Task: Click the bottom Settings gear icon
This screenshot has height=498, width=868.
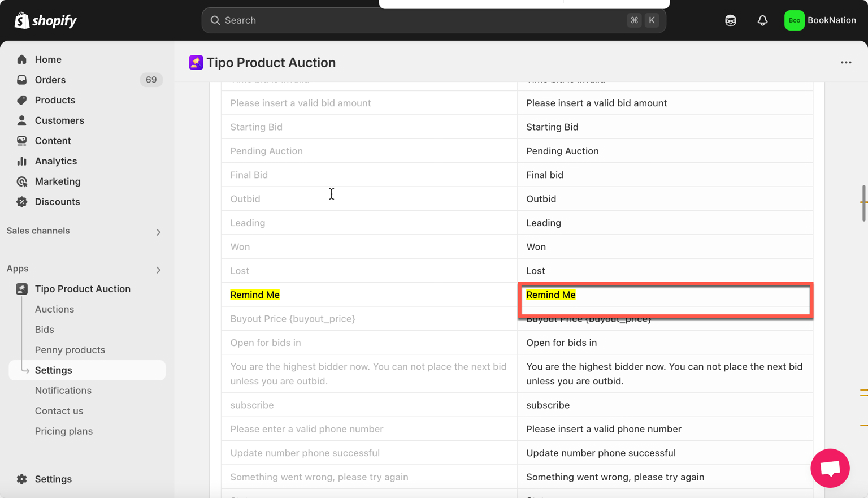Action: pyautogui.click(x=22, y=479)
